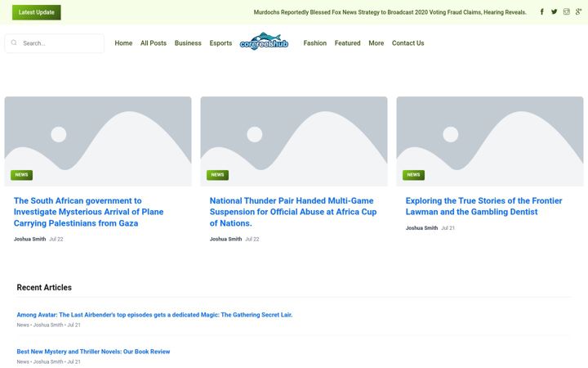Click NEWS tag on National Thunder article

point(217,175)
